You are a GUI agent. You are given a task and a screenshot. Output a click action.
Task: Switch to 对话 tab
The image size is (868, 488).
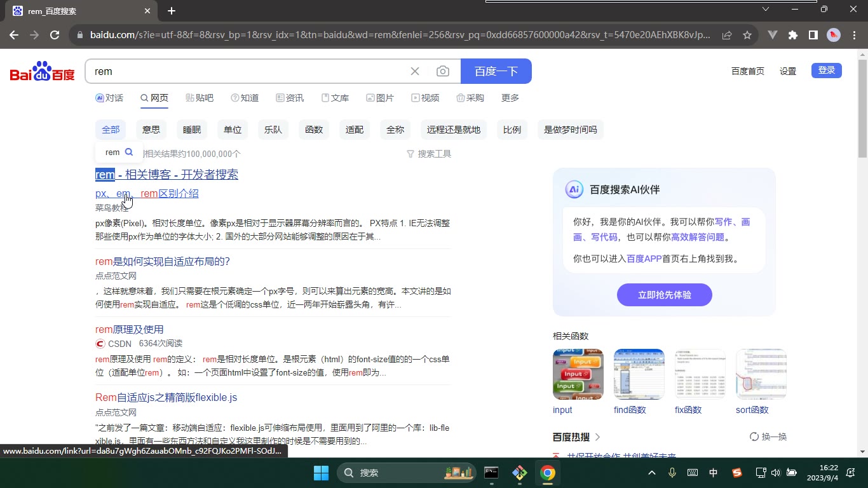[109, 98]
